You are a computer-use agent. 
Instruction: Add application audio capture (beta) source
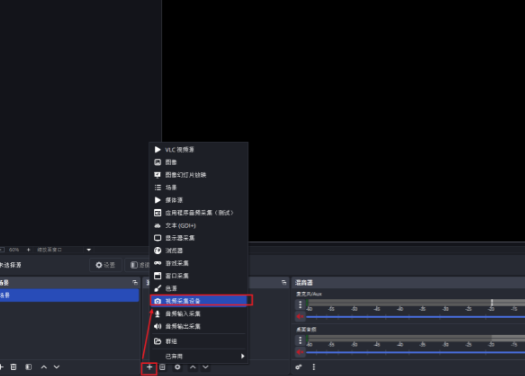click(199, 213)
